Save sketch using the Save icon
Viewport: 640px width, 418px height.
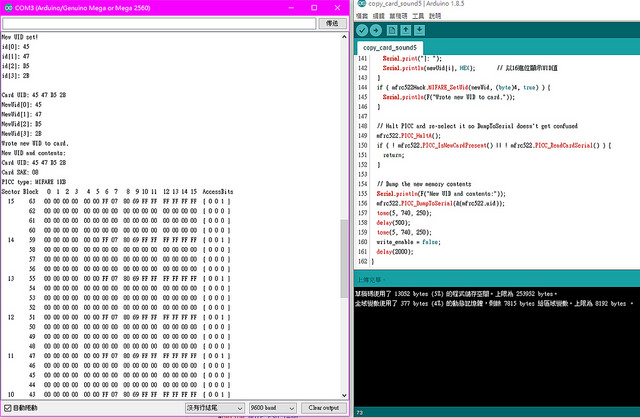422,31
